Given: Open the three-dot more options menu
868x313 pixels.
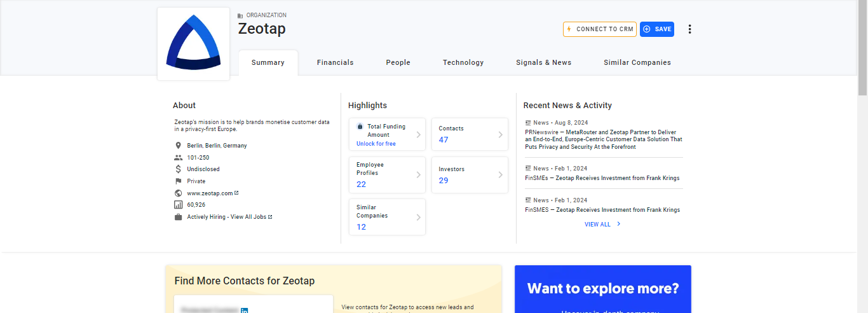Looking at the screenshot, I should (690, 29).
